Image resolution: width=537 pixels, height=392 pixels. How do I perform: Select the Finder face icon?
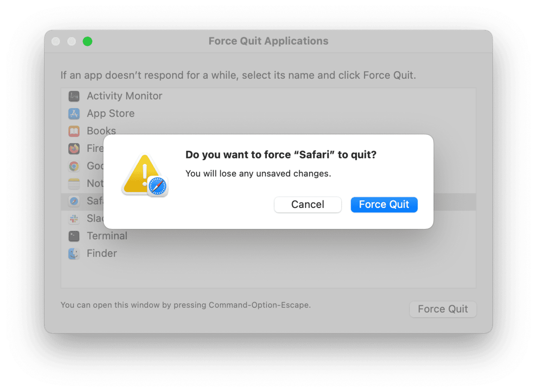74,253
